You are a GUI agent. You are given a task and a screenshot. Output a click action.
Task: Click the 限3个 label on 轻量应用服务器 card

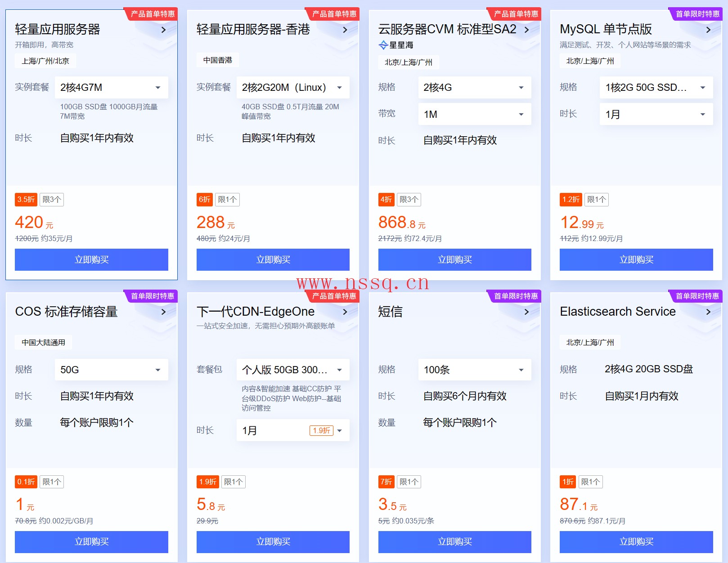pyautogui.click(x=52, y=199)
